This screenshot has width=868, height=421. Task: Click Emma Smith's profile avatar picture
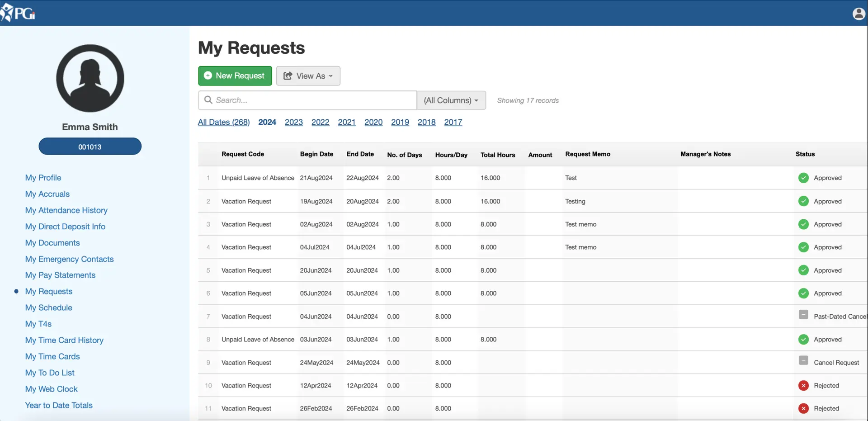(x=90, y=78)
